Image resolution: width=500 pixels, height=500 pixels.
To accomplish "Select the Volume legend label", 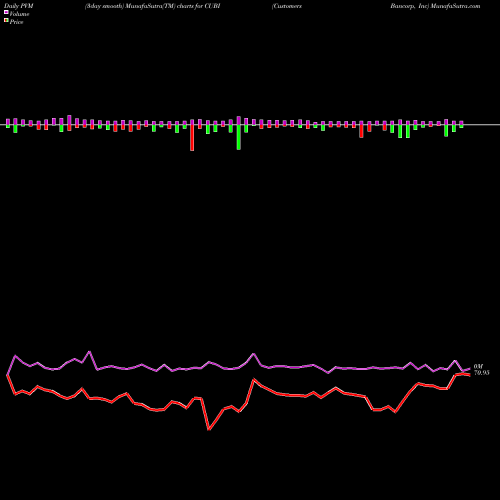I will tap(19, 14).
